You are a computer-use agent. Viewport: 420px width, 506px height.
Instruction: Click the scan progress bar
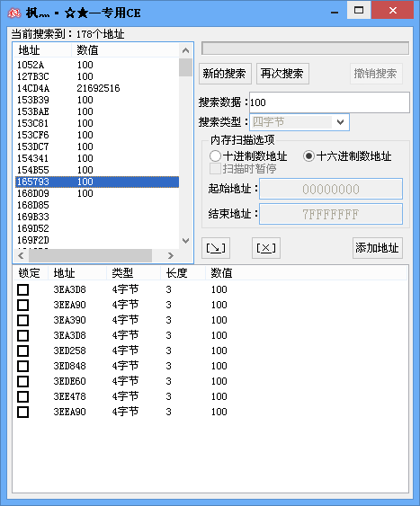[305, 49]
